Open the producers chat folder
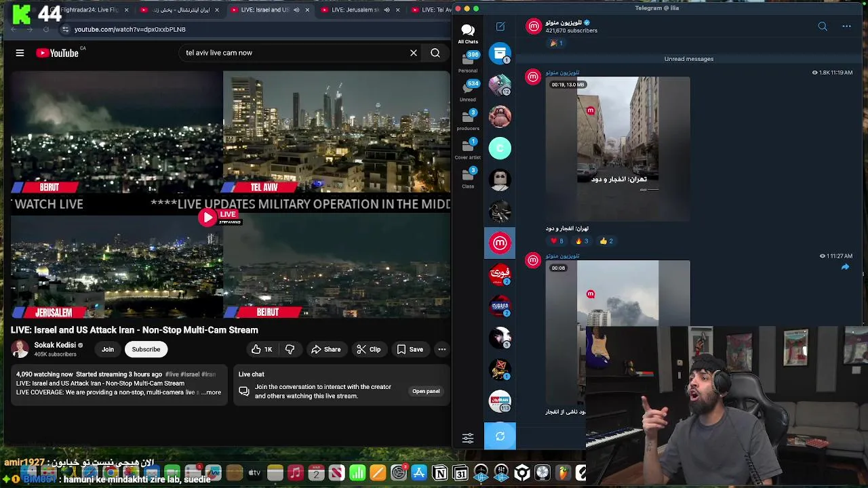Viewport: 868px width, 488px height. click(x=468, y=120)
